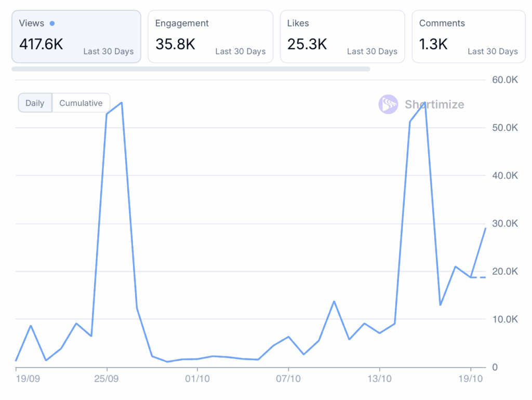Open the Engagement metric card
The width and height of the screenshot is (532, 400).
(x=210, y=36)
